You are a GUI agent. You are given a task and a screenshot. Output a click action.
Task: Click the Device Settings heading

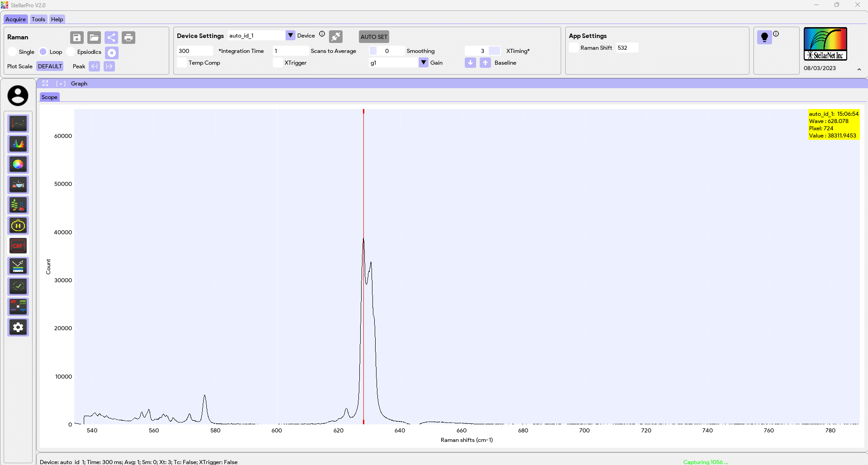pos(200,36)
